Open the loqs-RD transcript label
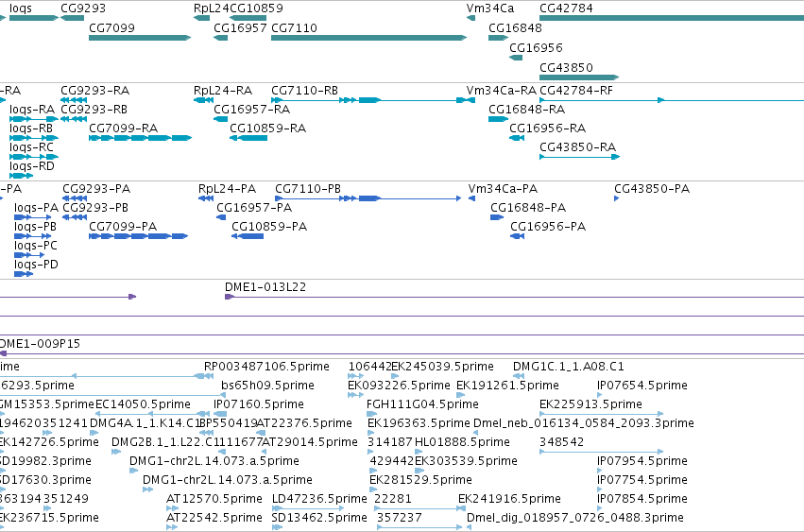The image size is (804, 532). point(32,166)
